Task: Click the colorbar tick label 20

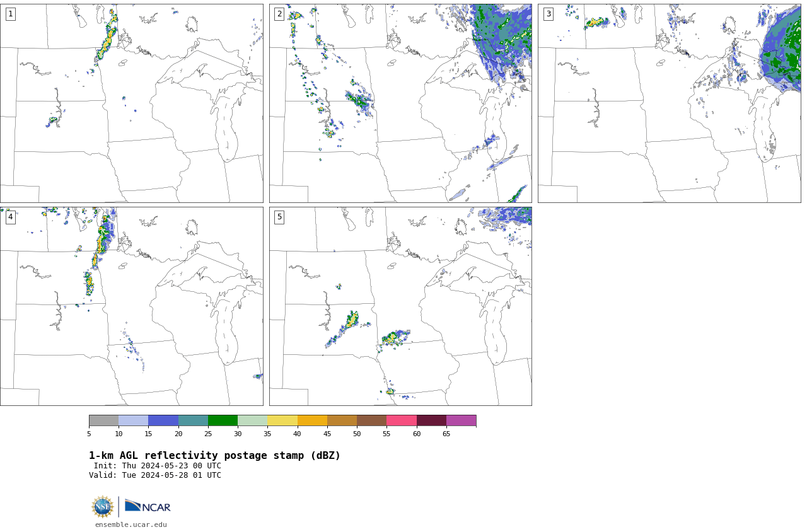Action: click(x=178, y=434)
